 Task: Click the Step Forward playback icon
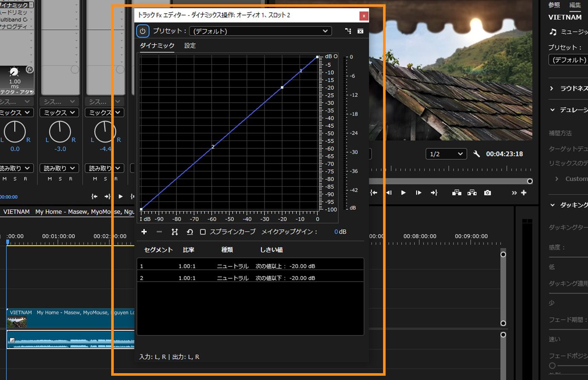[x=418, y=193]
